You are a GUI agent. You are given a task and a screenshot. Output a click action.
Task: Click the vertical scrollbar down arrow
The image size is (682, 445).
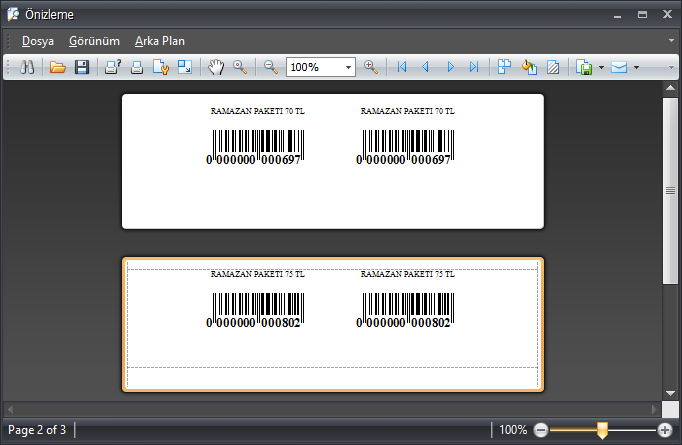(670, 393)
